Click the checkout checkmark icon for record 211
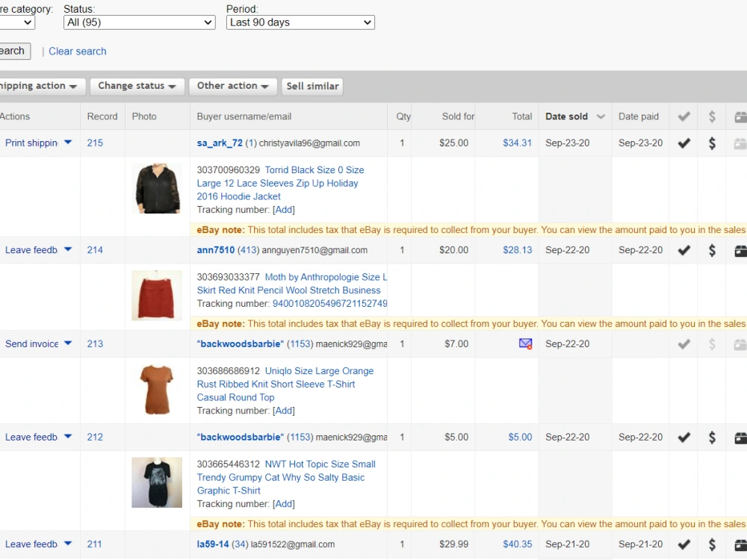The image size is (747, 560). pyautogui.click(x=684, y=544)
